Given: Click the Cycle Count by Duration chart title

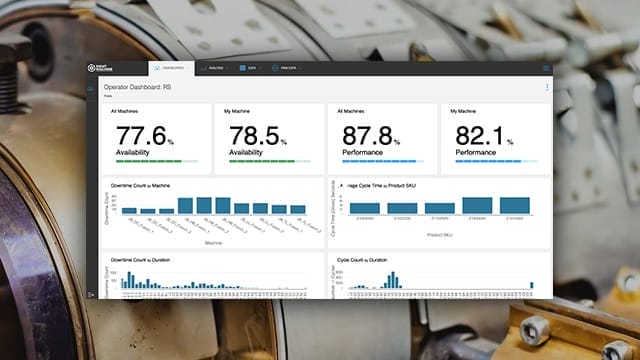Looking at the screenshot, I should 362,260.
